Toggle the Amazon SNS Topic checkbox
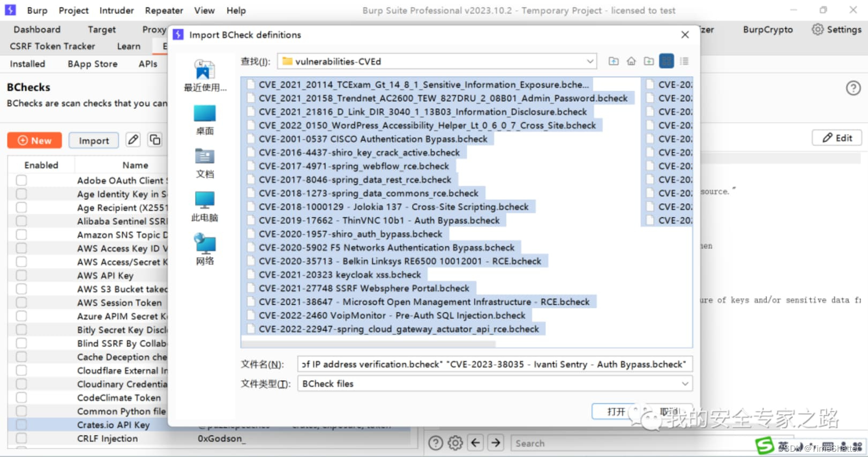This screenshot has width=868, height=457. [21, 234]
